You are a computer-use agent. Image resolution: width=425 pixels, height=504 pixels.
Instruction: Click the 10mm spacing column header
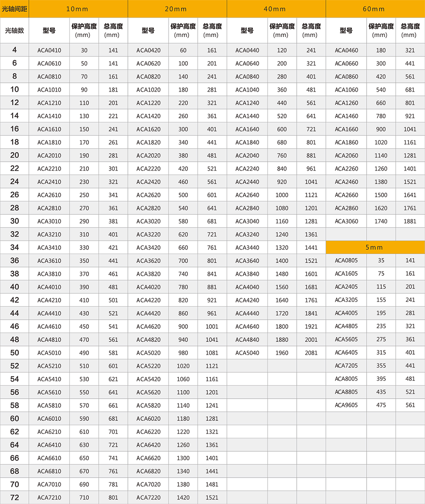click(x=78, y=9)
